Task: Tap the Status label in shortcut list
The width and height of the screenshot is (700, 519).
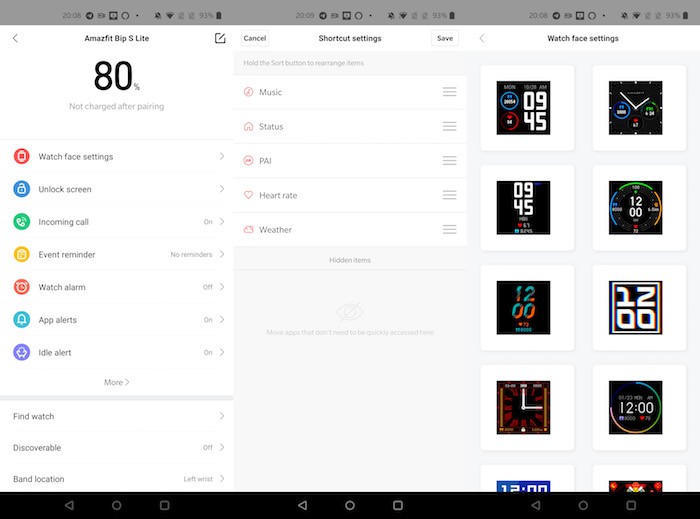Action: tap(271, 126)
